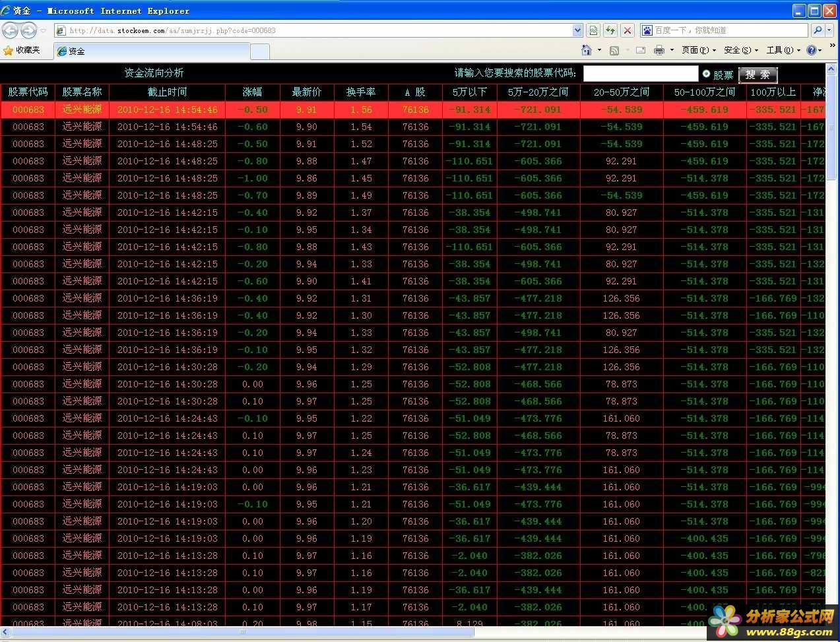Open the 工具(O) menu

783,50
